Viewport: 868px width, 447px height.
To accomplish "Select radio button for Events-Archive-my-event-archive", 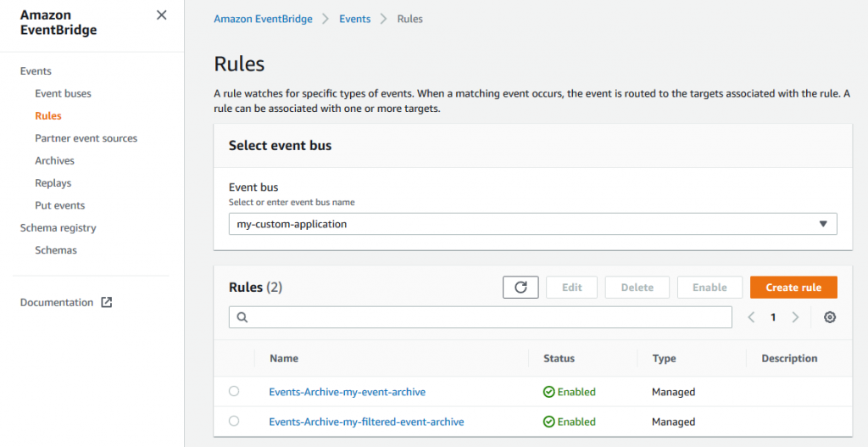I will 234,392.
